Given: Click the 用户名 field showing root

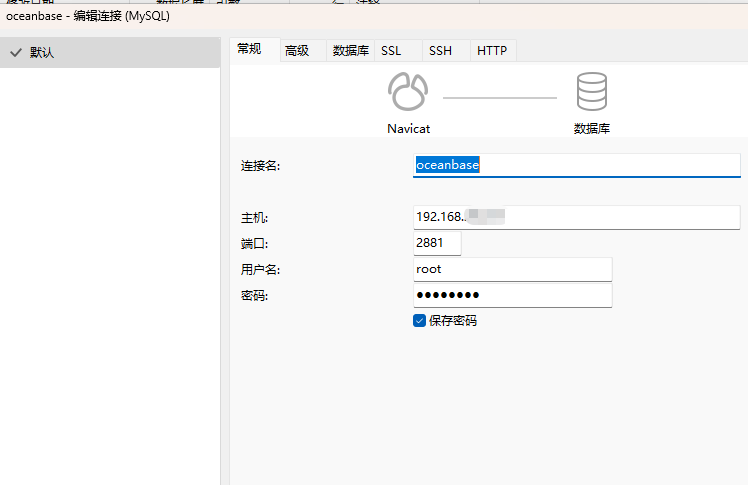Looking at the screenshot, I should [512, 269].
